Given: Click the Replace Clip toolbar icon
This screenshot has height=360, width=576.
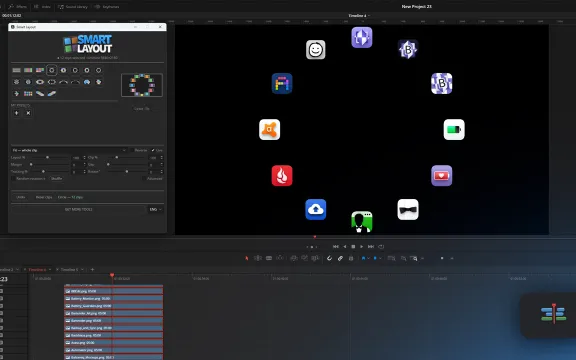Looking at the screenshot, I should (315, 258).
